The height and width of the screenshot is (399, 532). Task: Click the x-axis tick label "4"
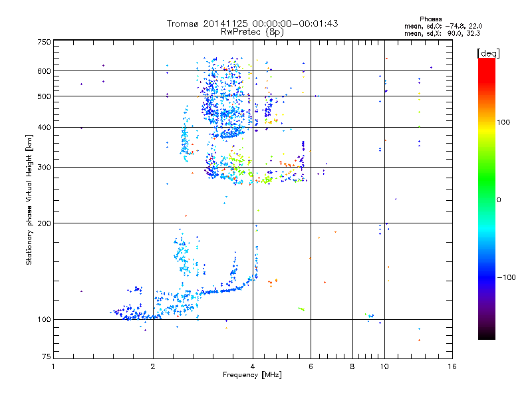tap(253, 366)
